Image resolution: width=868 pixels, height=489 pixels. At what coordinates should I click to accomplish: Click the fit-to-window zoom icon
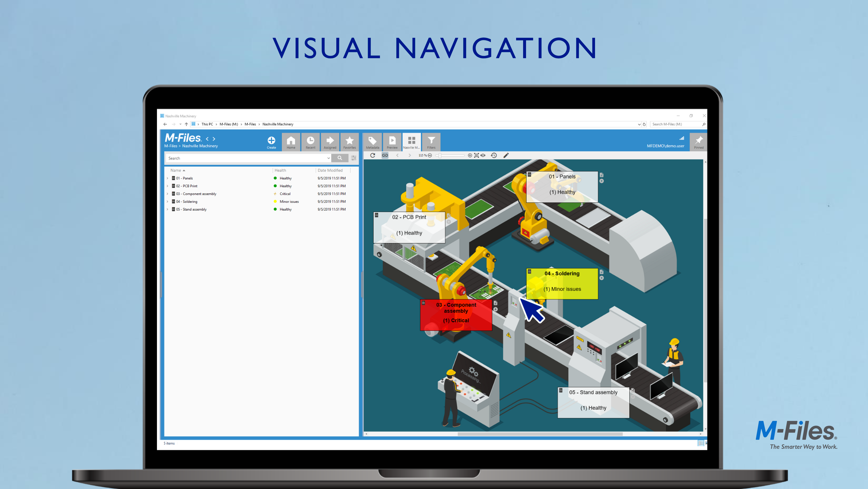click(477, 156)
